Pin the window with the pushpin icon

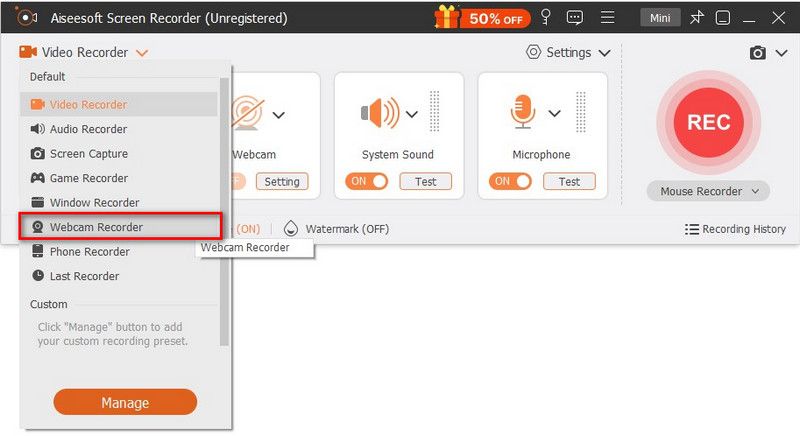697,17
